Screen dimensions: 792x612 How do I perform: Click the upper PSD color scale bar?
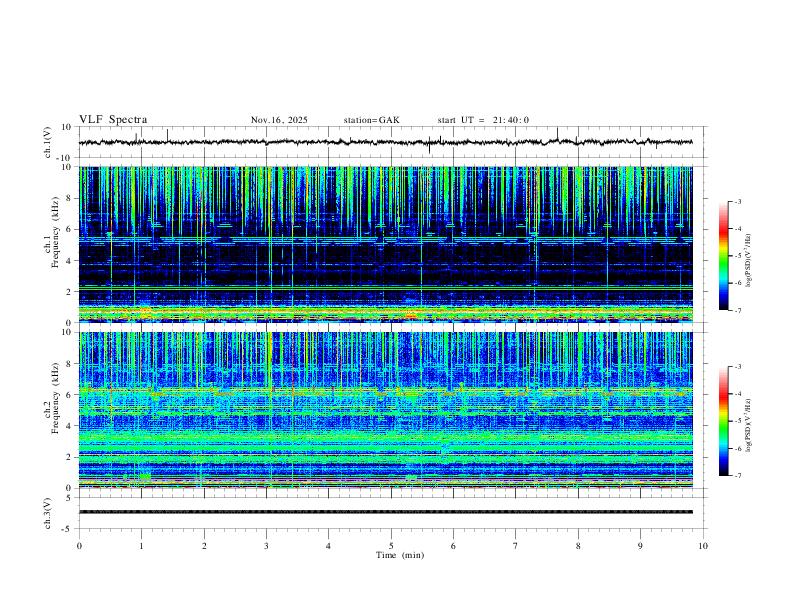click(x=724, y=256)
